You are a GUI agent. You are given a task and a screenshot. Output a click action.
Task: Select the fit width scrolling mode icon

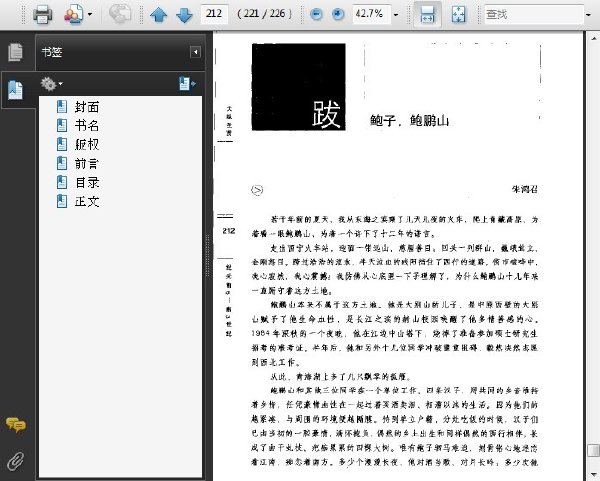(427, 15)
